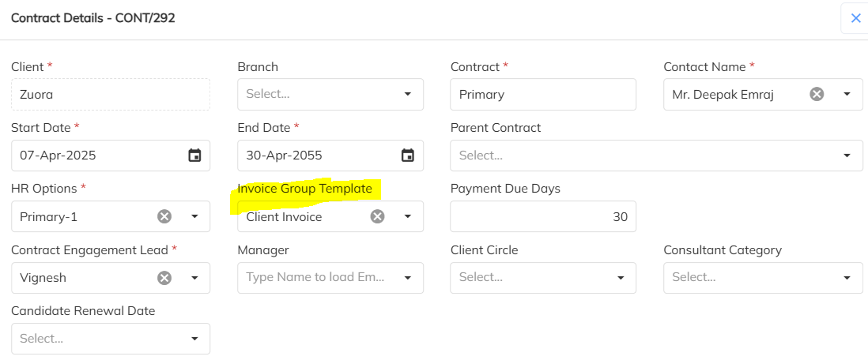
Task: Click the Payment Due Days field
Action: (x=542, y=216)
